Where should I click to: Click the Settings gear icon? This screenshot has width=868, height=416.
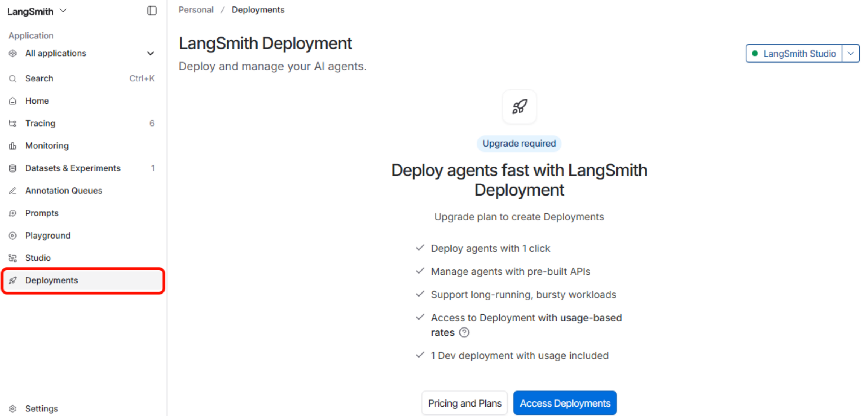tap(13, 408)
